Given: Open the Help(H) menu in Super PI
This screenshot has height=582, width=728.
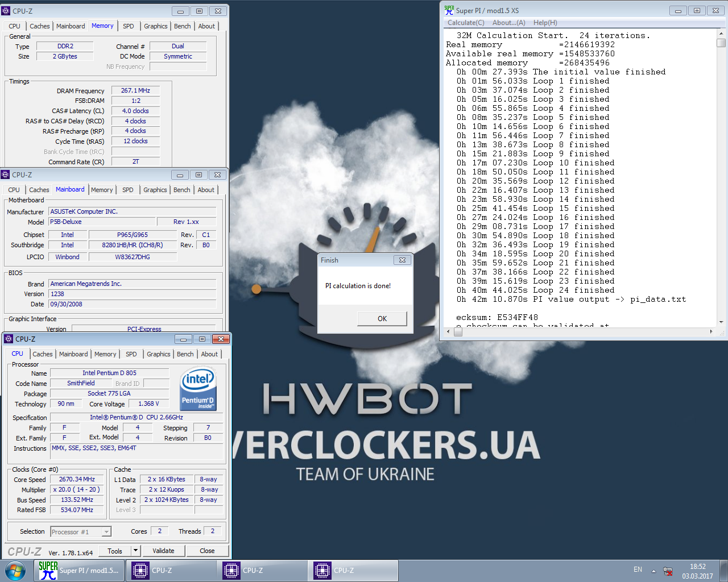Looking at the screenshot, I should click(x=545, y=23).
